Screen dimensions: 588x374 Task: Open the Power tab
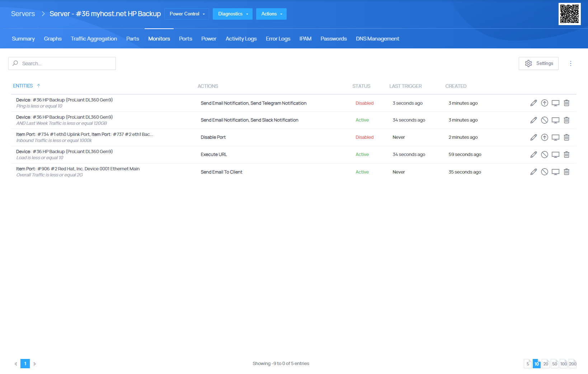pyautogui.click(x=209, y=39)
